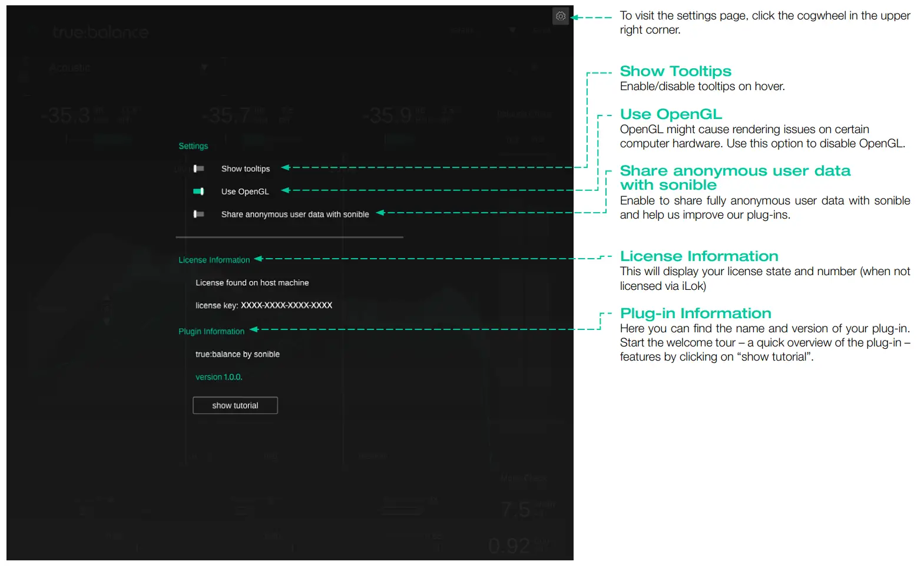
Task: Disable the Use OpenGL switch
Action: click(x=198, y=191)
